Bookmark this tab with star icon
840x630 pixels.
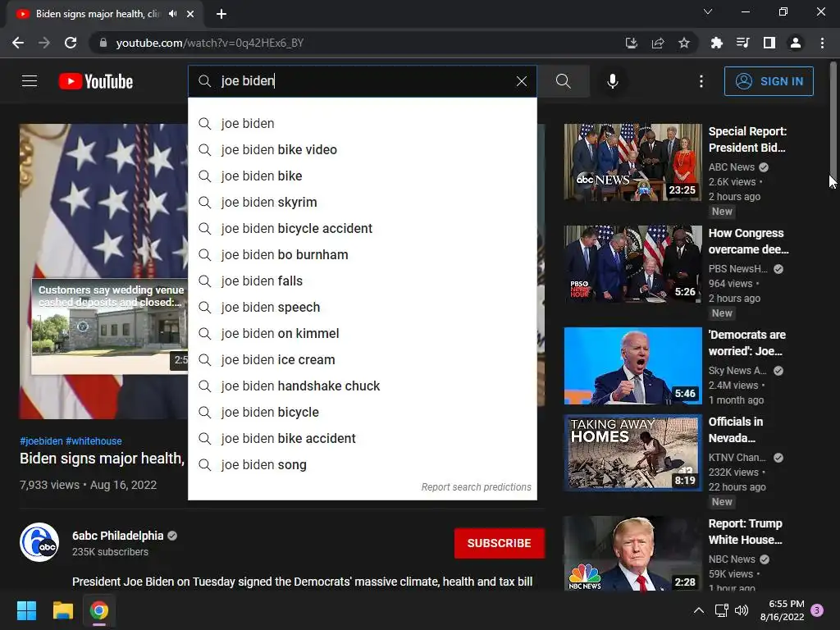683,43
